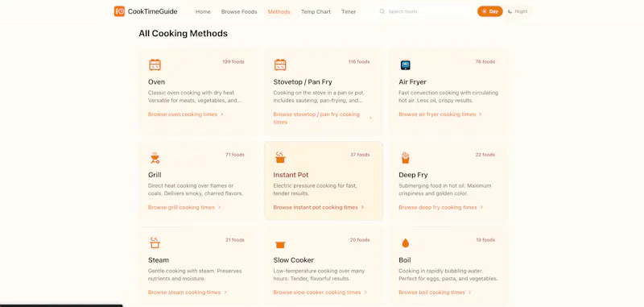
Task: Click the Instant Pot card icon
Action: pyautogui.click(x=280, y=157)
